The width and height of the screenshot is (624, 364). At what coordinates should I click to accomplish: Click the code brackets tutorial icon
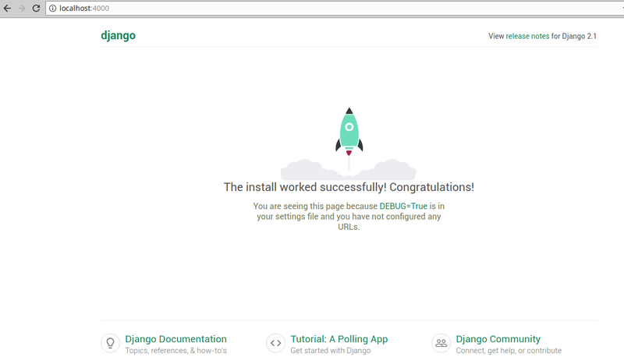(x=276, y=343)
